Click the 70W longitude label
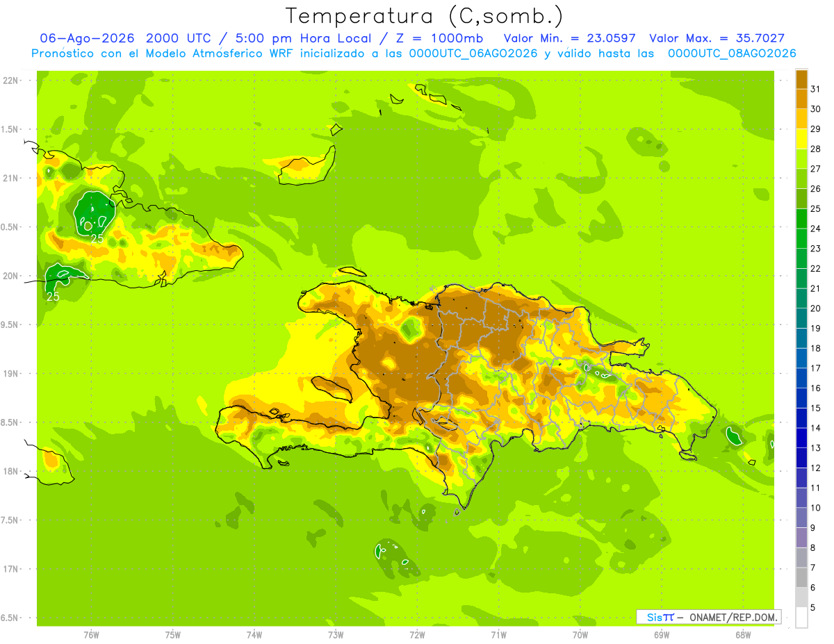This screenshot has height=644, width=834. (580, 634)
